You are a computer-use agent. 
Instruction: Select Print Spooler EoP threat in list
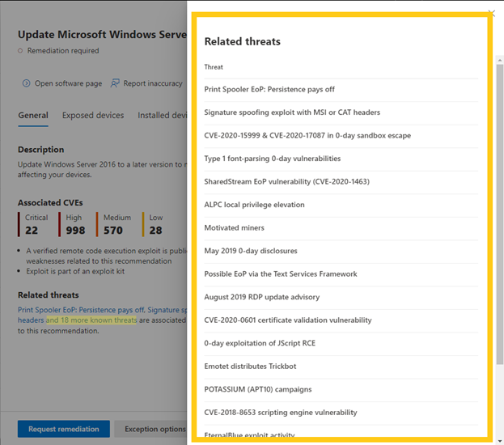point(269,90)
